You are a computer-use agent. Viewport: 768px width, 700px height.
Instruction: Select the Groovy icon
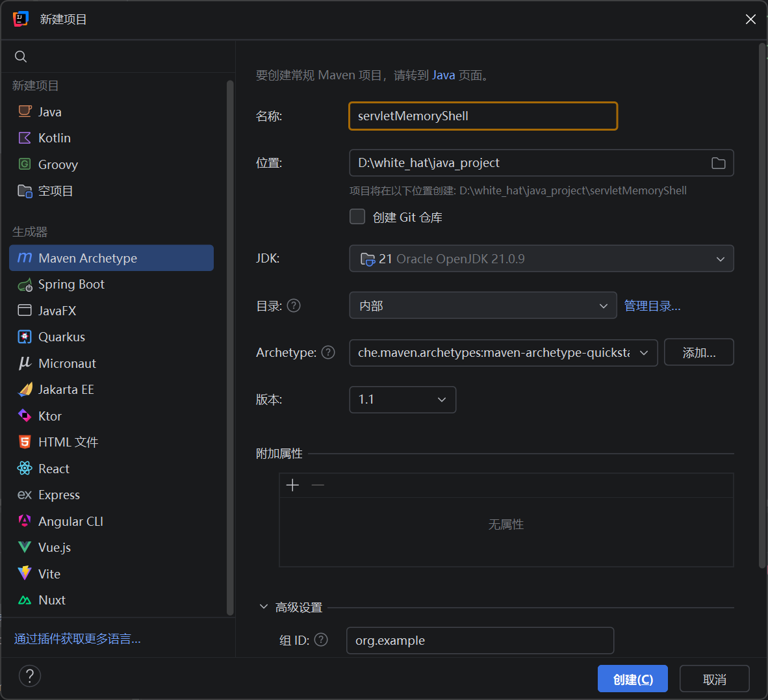click(25, 164)
